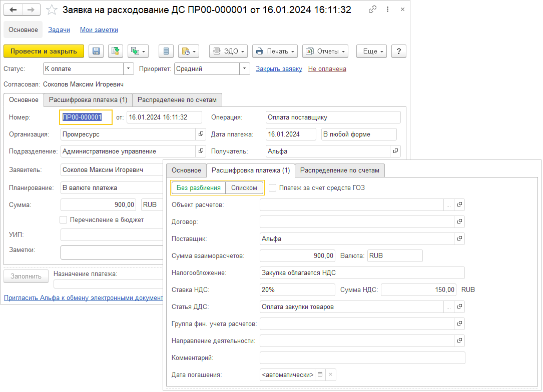
Task: Click into the Комментарий input field
Action: 362,357
